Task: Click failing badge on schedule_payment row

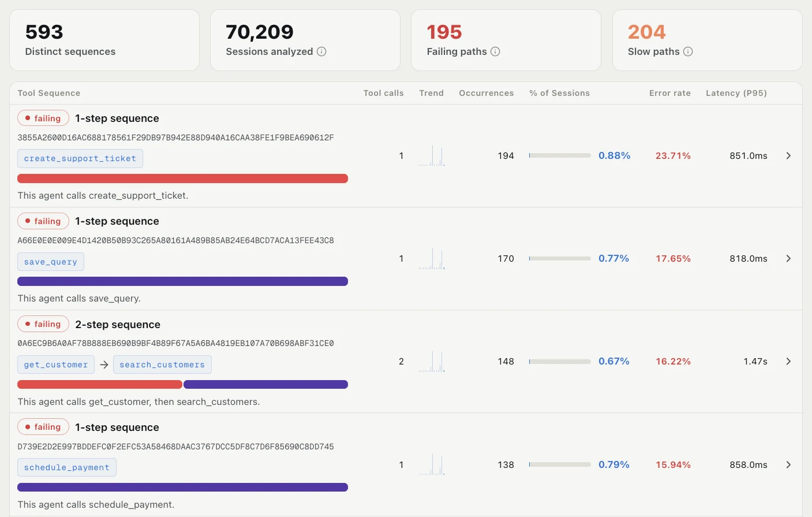Action: tap(43, 427)
